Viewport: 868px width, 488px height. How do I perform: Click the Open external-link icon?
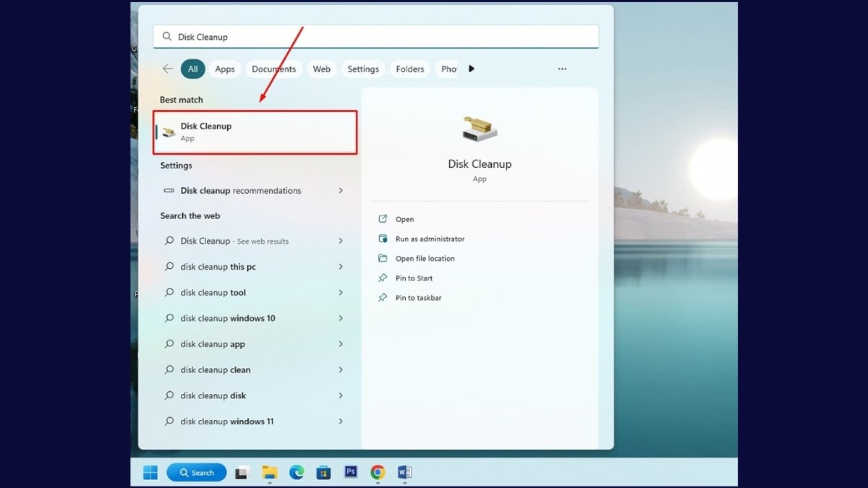[383, 219]
